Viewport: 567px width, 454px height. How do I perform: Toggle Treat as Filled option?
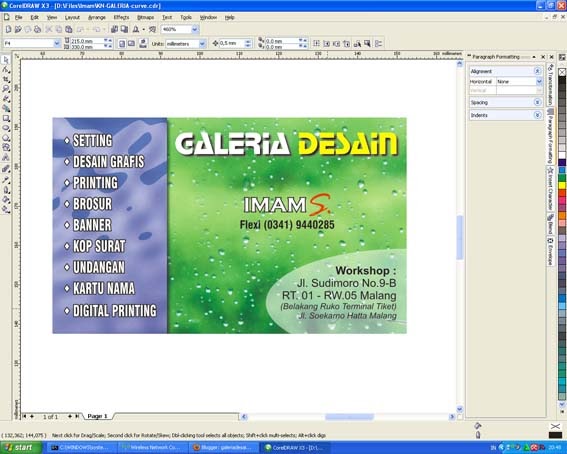[367, 43]
